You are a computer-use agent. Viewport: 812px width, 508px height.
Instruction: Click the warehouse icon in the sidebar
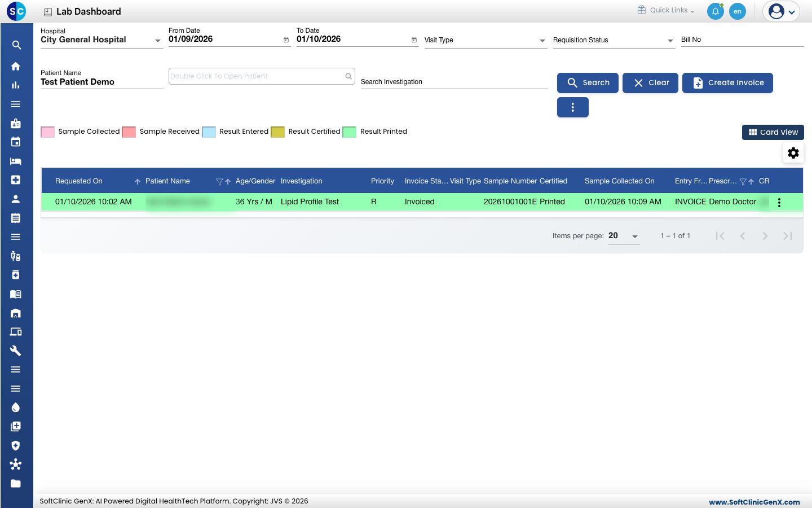click(16, 313)
